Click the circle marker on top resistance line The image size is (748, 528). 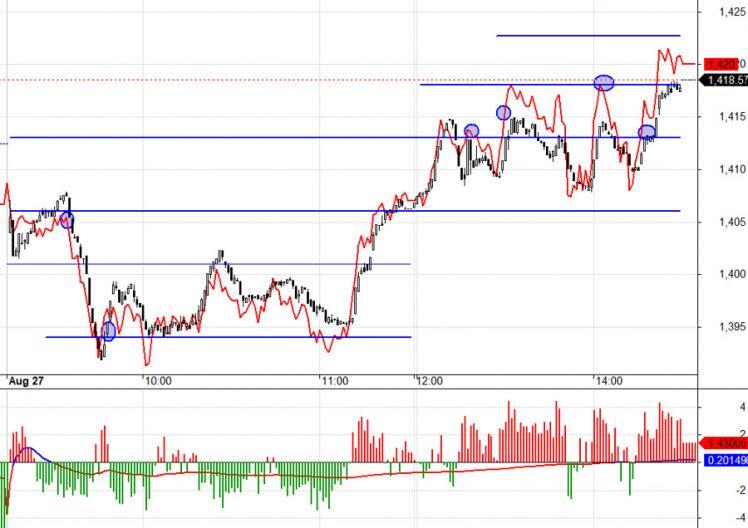[x=604, y=83]
